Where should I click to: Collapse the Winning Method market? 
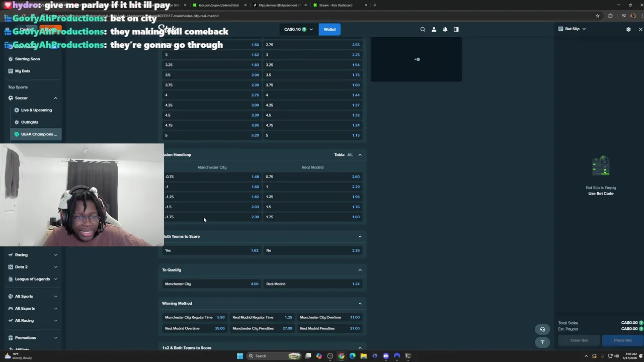360,303
